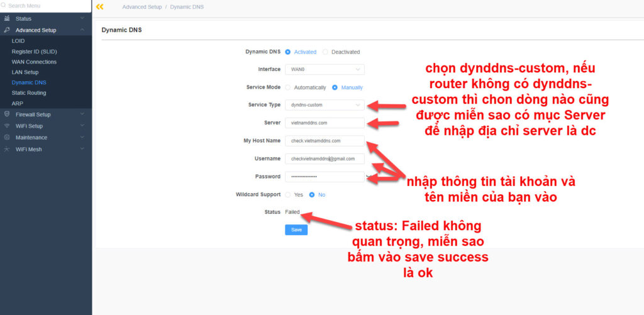This screenshot has height=315, width=644.
Task: Click the WiFi Setup signal icon
Action: click(x=7, y=126)
